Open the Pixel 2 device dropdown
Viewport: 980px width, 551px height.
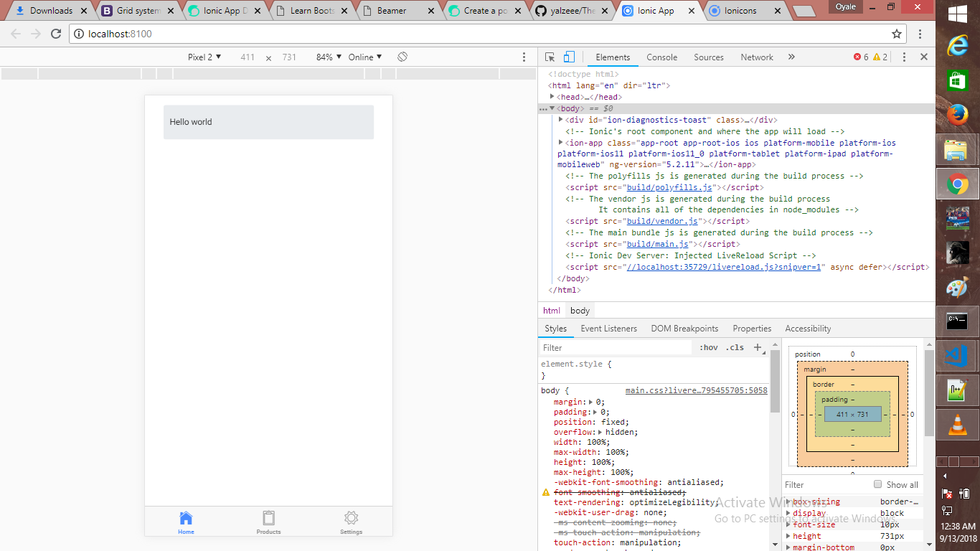click(x=204, y=57)
